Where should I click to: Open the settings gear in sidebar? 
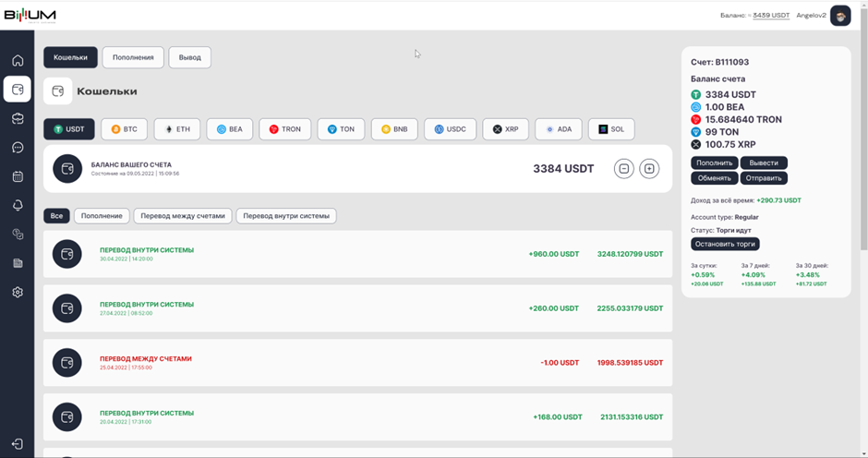(x=18, y=292)
